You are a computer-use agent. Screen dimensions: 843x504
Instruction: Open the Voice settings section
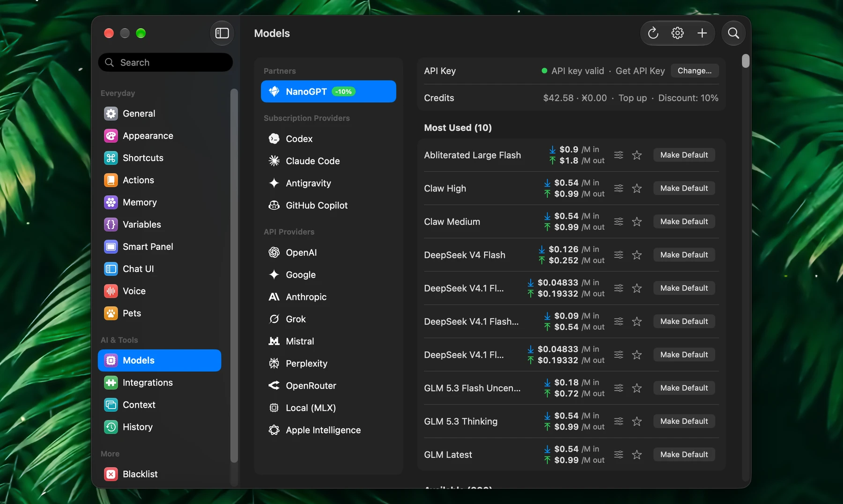(x=159, y=291)
